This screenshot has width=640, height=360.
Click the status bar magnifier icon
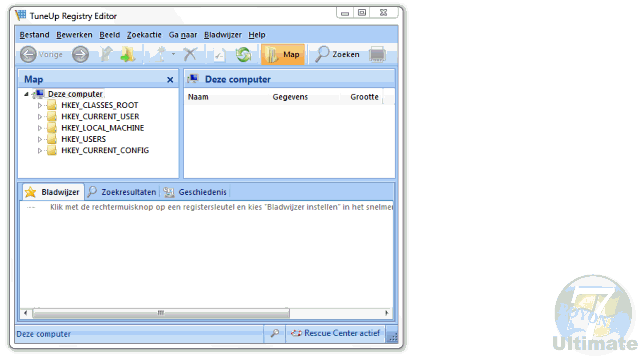click(275, 333)
